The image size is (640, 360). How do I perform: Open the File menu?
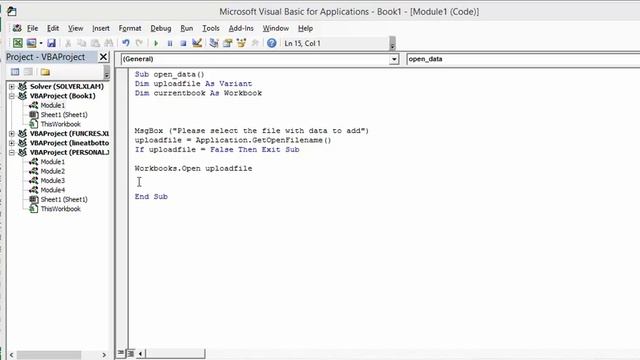[x=32, y=28]
